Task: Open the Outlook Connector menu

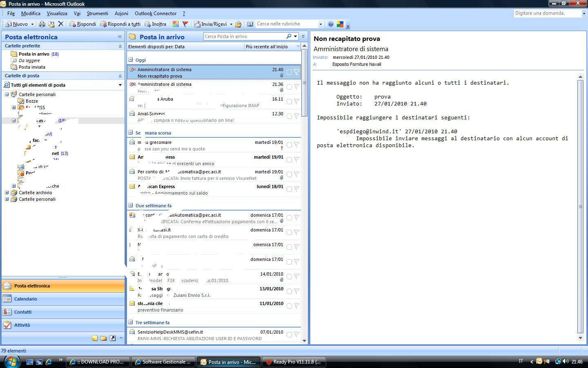Action: tap(156, 13)
